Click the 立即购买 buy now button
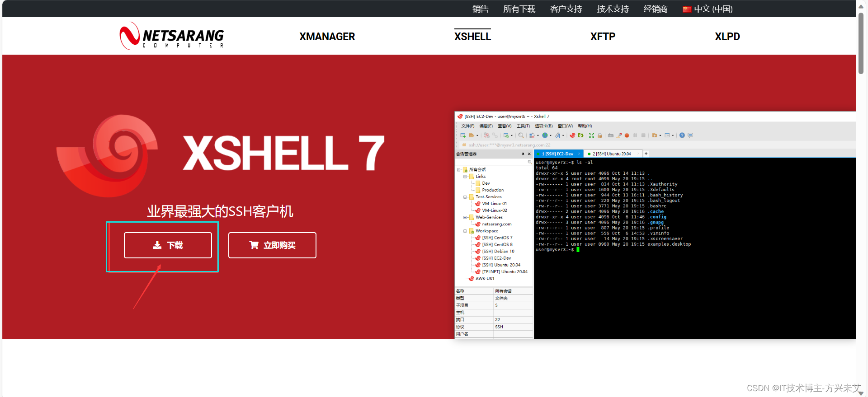This screenshot has width=868, height=397. point(272,245)
